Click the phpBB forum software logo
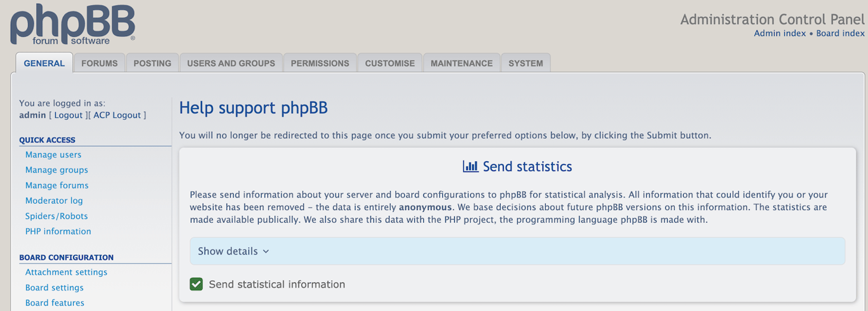Viewport: 868px width, 311px height. [72, 25]
